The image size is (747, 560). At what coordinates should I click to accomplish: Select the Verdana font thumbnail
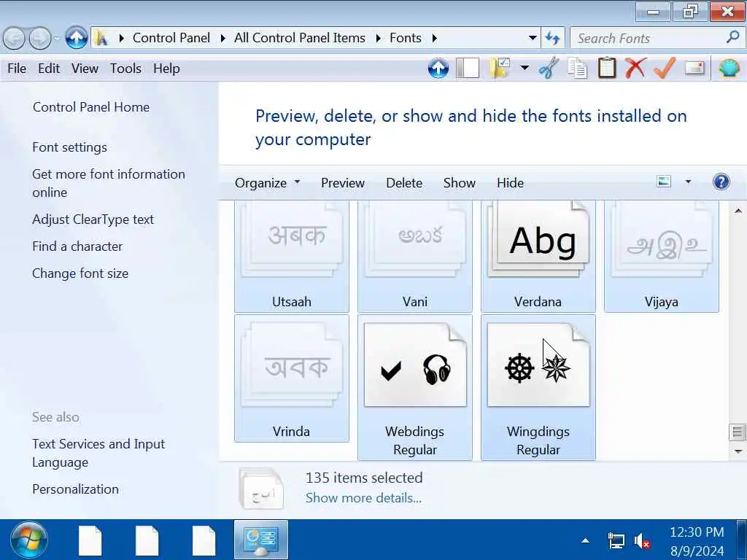click(538, 256)
